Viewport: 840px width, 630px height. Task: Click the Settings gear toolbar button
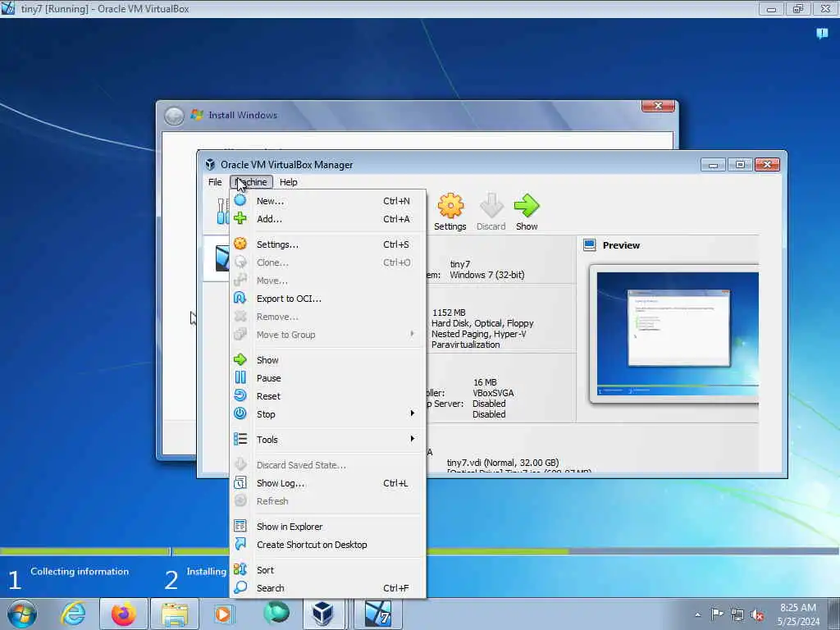[450, 212]
